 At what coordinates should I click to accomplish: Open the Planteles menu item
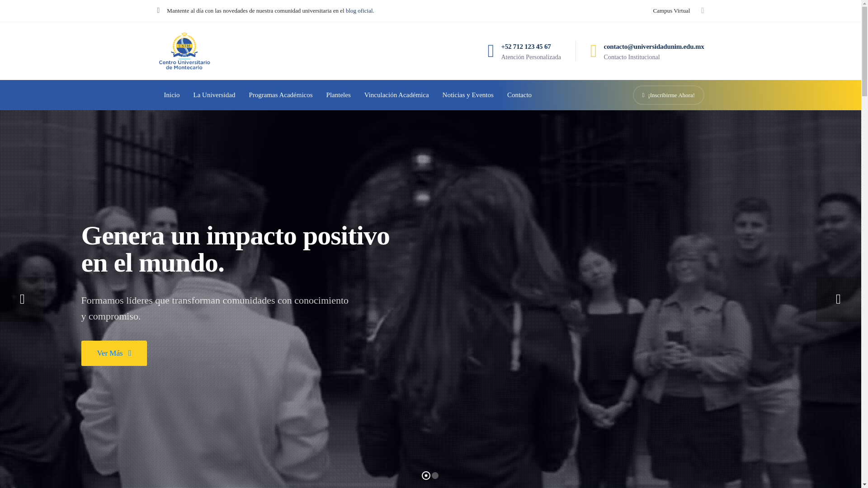click(x=338, y=95)
